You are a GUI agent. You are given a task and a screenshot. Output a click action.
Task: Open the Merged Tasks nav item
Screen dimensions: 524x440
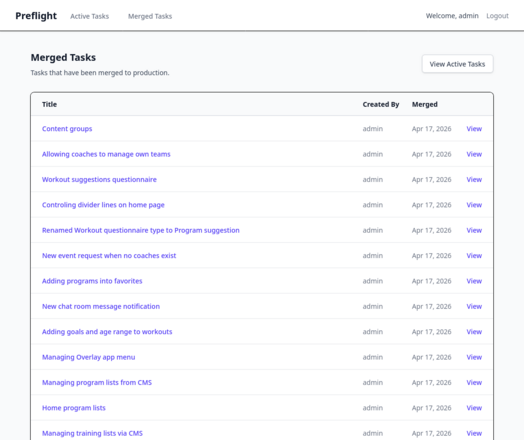pyautogui.click(x=150, y=16)
